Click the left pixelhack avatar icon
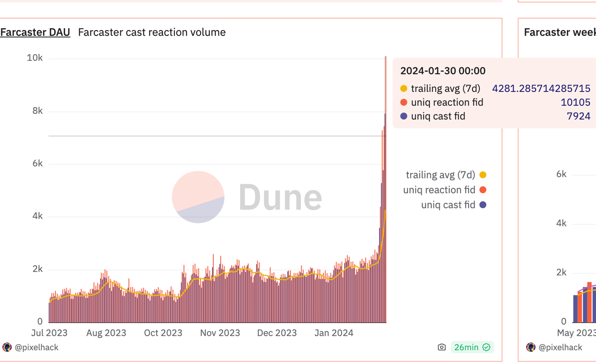The image size is (596, 364). tap(7, 347)
